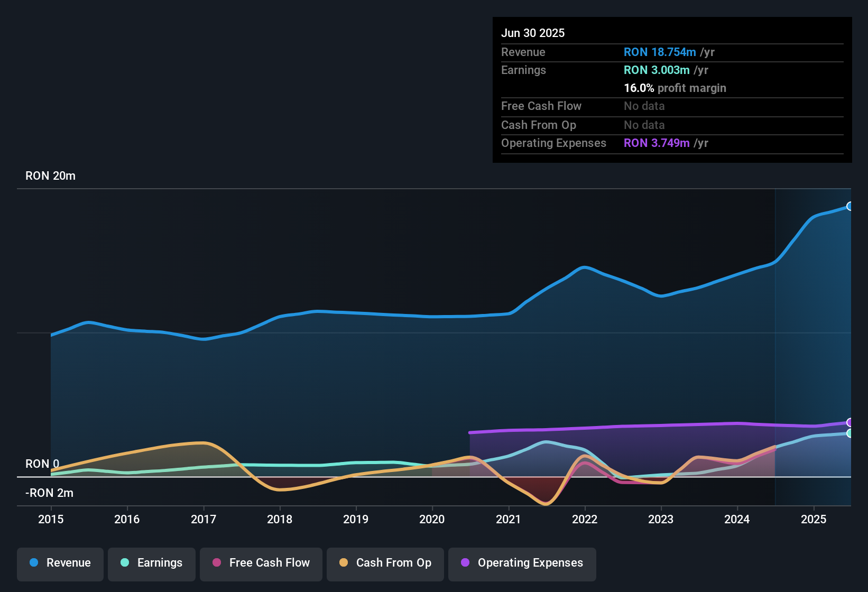Viewport: 868px width, 592px height.
Task: Open the Cash From Op legend entry
Action: coord(385,563)
